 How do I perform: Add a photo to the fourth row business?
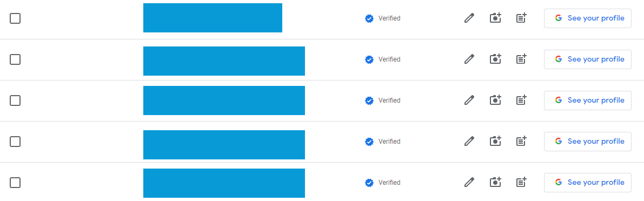coord(496,141)
